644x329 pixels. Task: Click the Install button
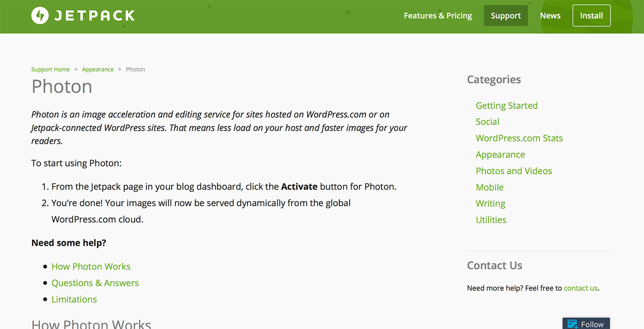click(592, 16)
